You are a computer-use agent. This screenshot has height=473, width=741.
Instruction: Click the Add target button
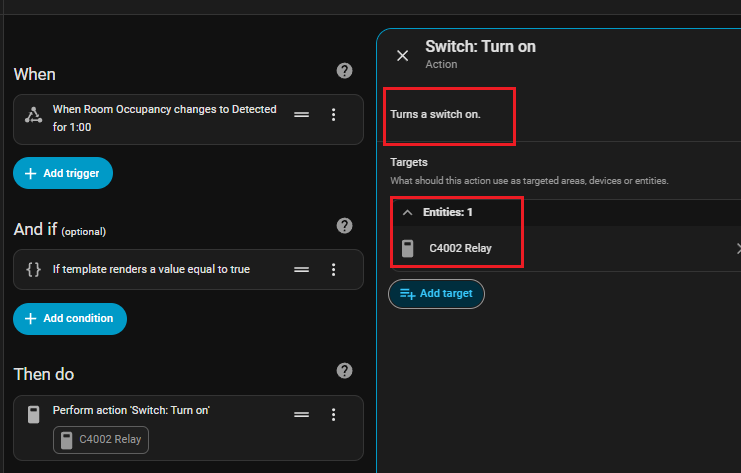click(436, 293)
